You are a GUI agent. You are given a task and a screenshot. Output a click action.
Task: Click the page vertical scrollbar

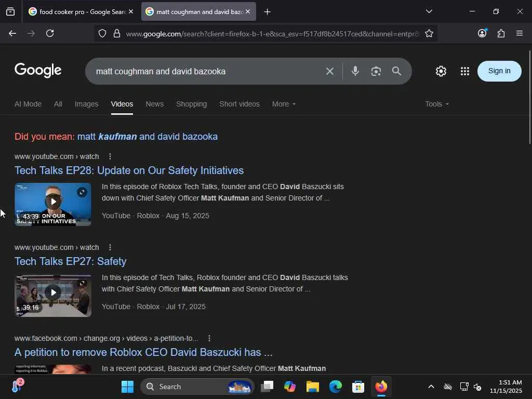(x=529, y=97)
